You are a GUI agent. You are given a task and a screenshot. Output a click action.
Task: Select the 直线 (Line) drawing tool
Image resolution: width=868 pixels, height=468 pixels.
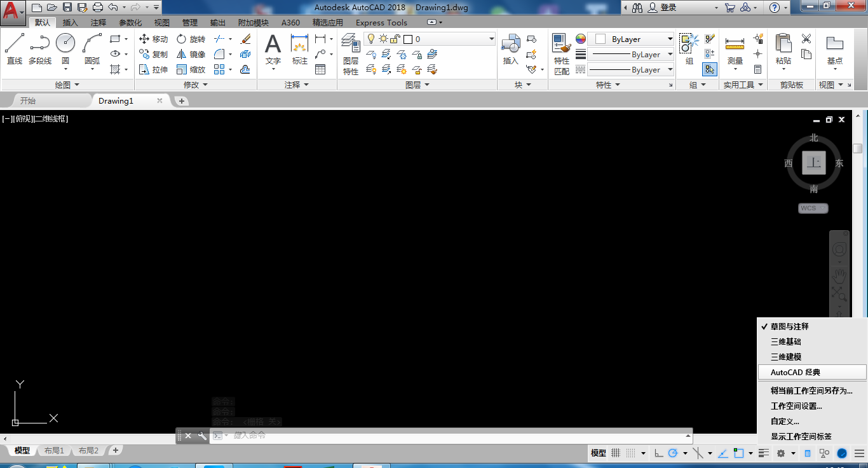[x=15, y=48]
